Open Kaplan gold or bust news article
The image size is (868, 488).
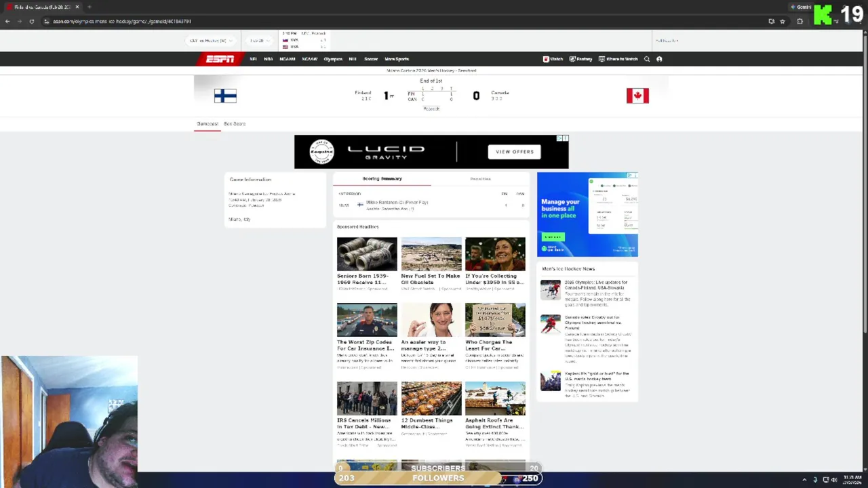point(597,376)
